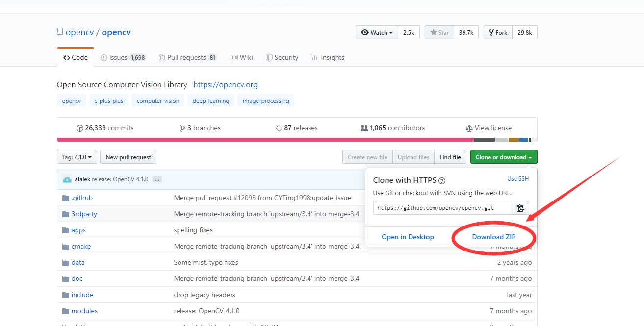Switch to the Issues tab
The image size is (644, 326).
coord(123,57)
